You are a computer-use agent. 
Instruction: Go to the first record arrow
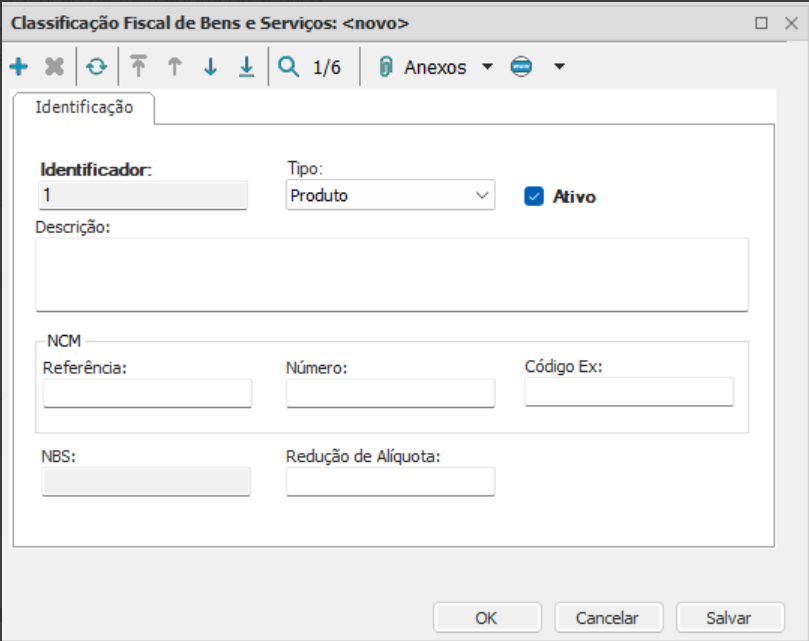[138, 67]
